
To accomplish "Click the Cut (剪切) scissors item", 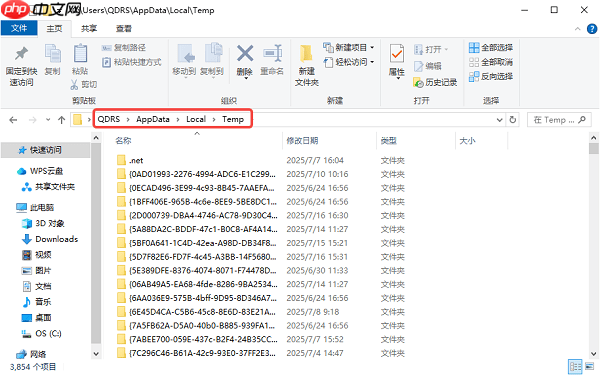I will pyautogui.click(x=83, y=84).
